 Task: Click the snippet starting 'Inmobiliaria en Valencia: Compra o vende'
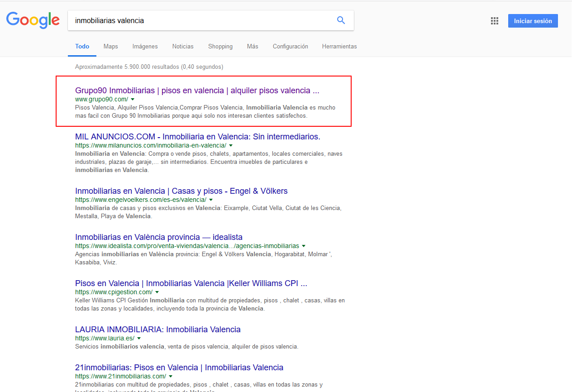[209, 162]
